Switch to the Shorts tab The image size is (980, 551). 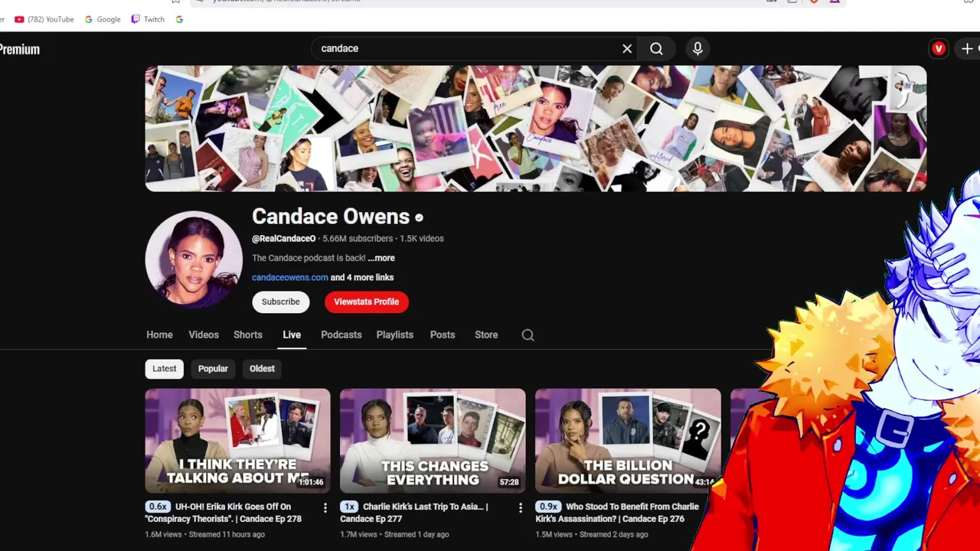coord(248,334)
